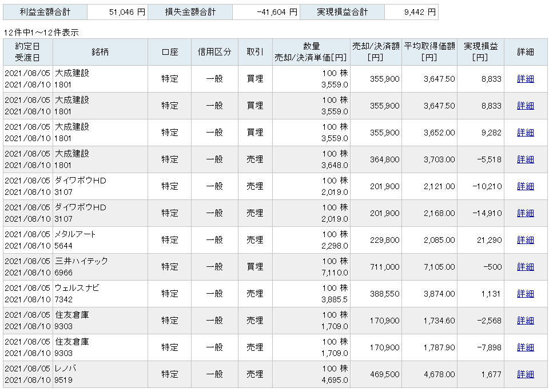The height and width of the screenshot is (392, 549).
Task: Click the 実現損益 column header
Action: tap(480, 52)
